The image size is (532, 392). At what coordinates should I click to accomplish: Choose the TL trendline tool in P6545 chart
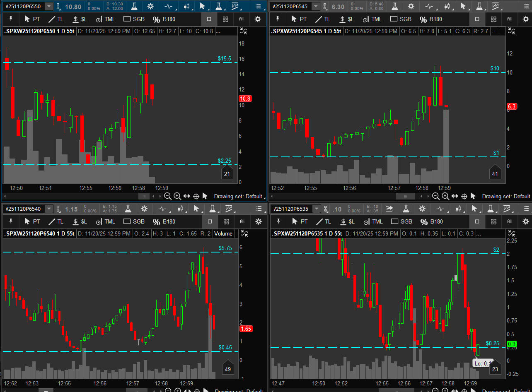tap(323, 19)
